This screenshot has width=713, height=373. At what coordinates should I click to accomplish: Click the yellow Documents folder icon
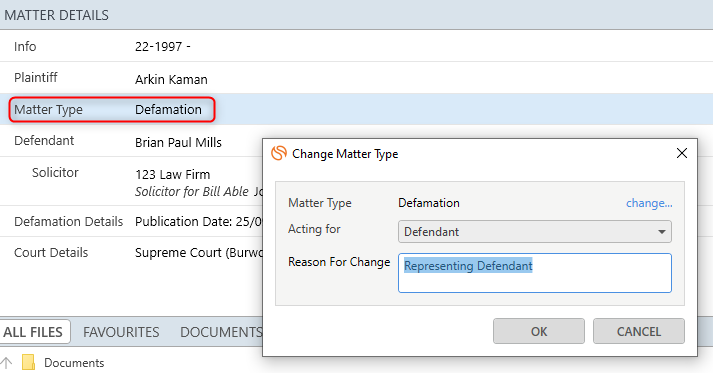pyautogui.click(x=29, y=363)
